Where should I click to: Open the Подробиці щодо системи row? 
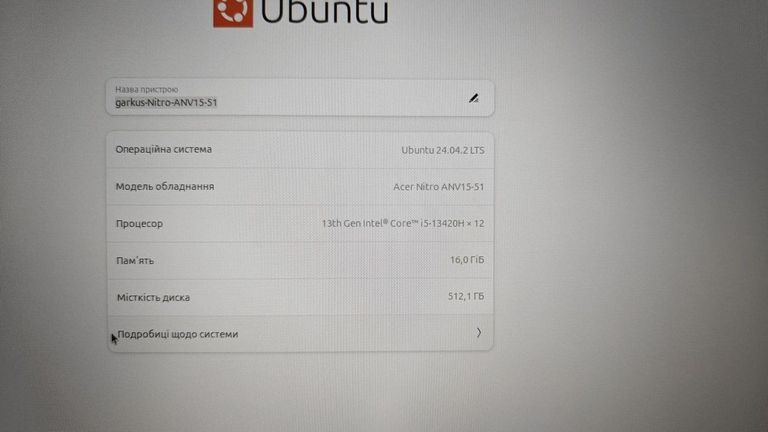click(300, 334)
